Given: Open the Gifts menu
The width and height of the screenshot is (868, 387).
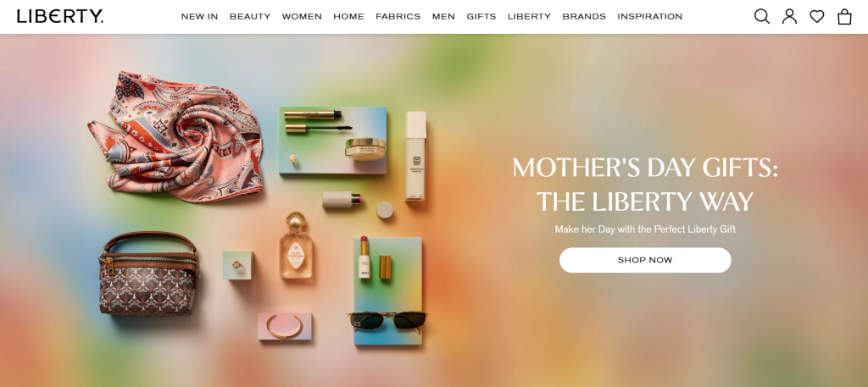Looking at the screenshot, I should pyautogui.click(x=481, y=17).
